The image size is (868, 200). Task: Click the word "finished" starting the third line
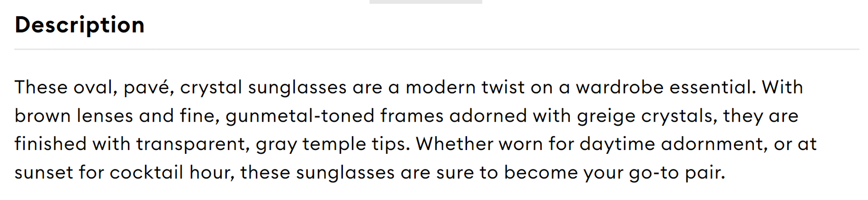[51, 144]
